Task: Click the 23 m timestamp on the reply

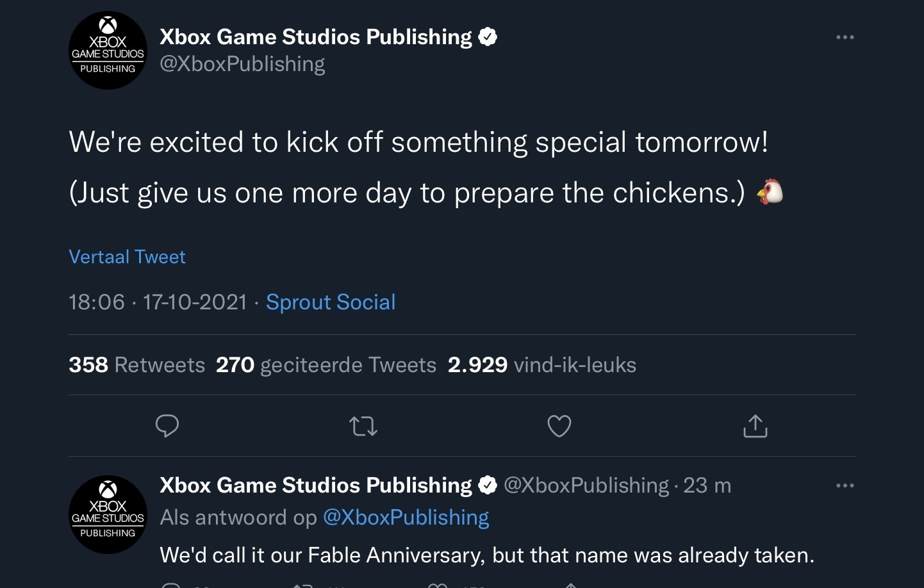Action: point(707,486)
